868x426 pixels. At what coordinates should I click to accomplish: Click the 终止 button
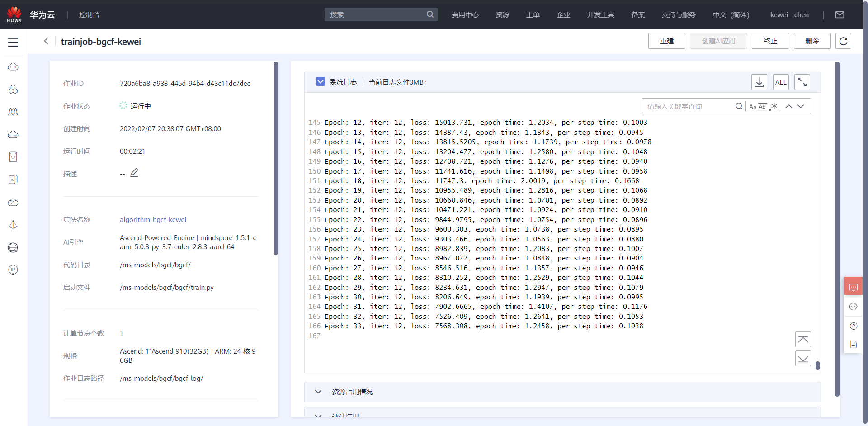pos(770,41)
